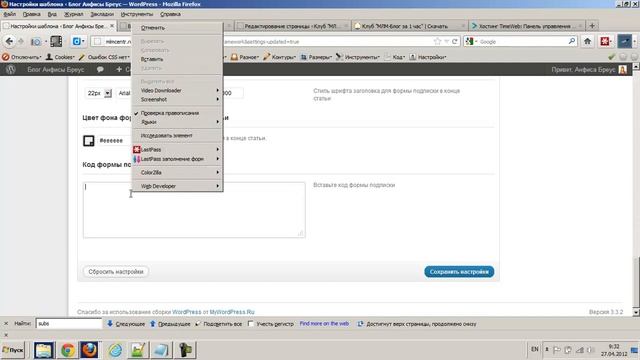Open the background color swatch for #eeeeee
The height and width of the screenshot is (360, 640).
pyautogui.click(x=89, y=141)
